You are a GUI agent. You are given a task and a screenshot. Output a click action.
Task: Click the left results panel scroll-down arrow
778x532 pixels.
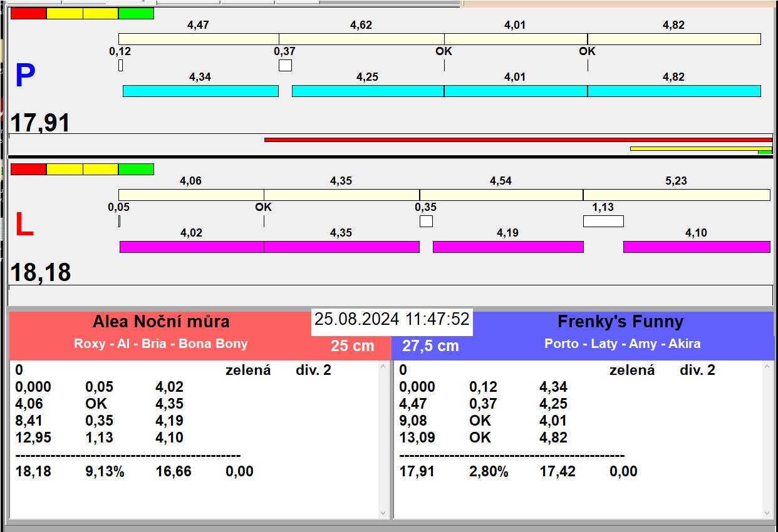[x=383, y=513]
